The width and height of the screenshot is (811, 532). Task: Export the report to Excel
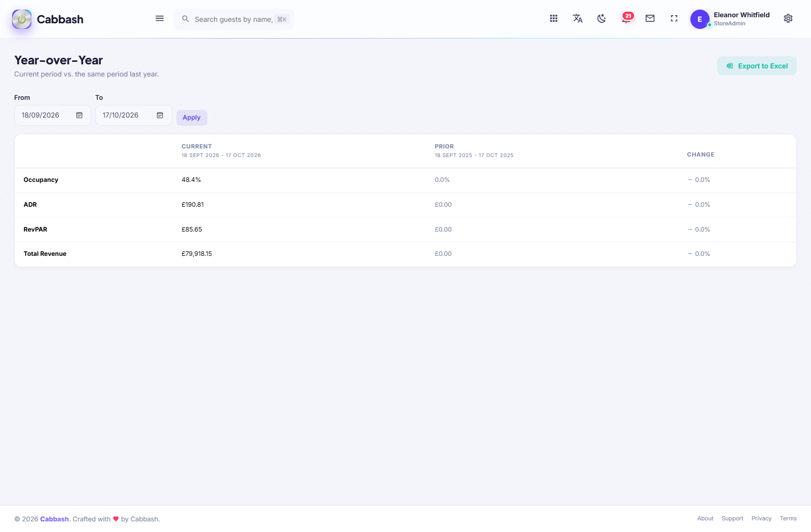757,66
